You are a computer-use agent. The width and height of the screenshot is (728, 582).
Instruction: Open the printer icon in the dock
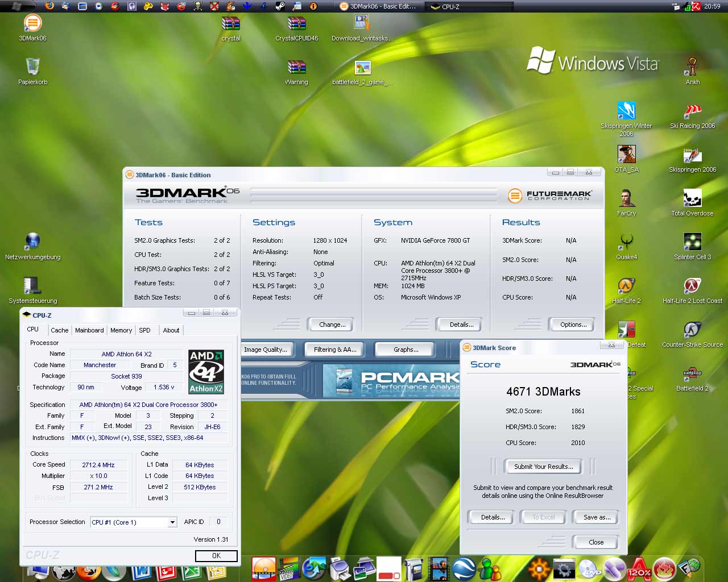click(x=340, y=568)
